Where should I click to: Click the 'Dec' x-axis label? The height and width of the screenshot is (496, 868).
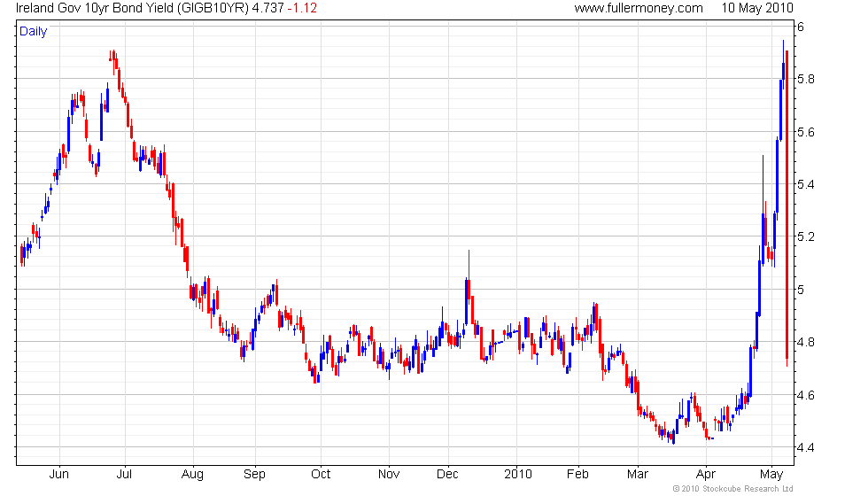coord(447,475)
